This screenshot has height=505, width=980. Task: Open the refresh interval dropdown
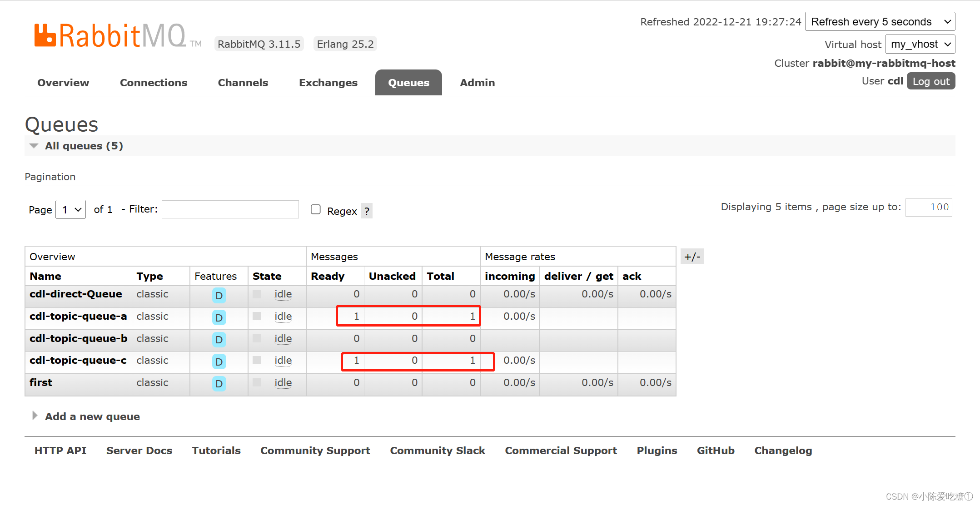pyautogui.click(x=880, y=22)
